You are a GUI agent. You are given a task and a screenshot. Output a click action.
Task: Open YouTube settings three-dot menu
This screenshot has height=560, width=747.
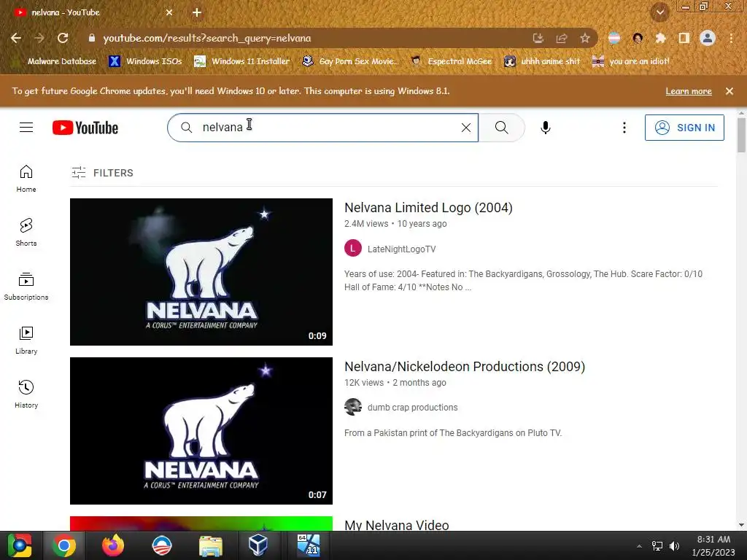pyautogui.click(x=624, y=128)
